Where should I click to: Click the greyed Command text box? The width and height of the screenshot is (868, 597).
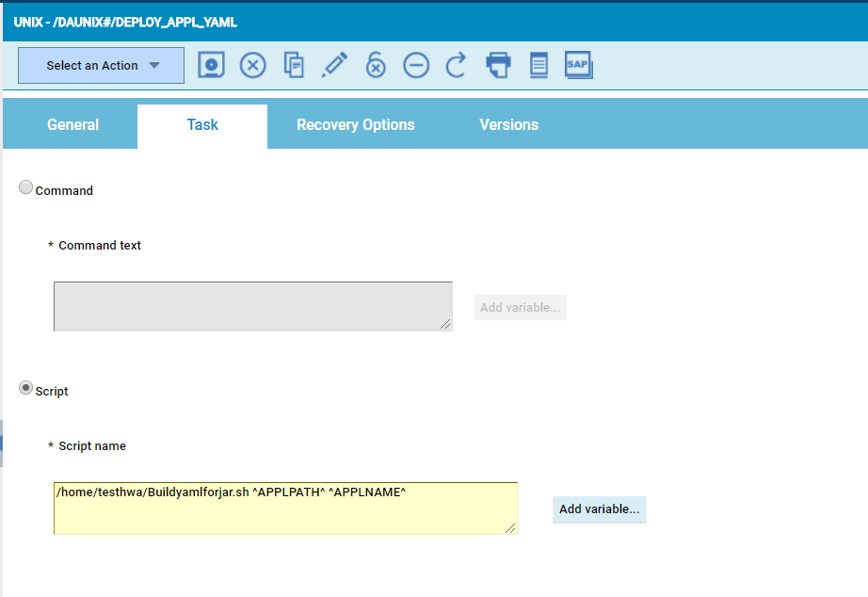pos(252,306)
